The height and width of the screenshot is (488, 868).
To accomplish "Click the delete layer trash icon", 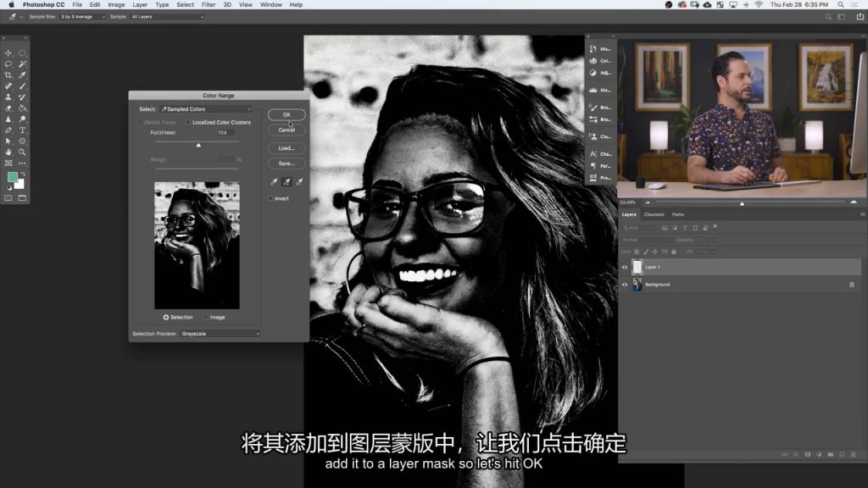I will pos(853,454).
